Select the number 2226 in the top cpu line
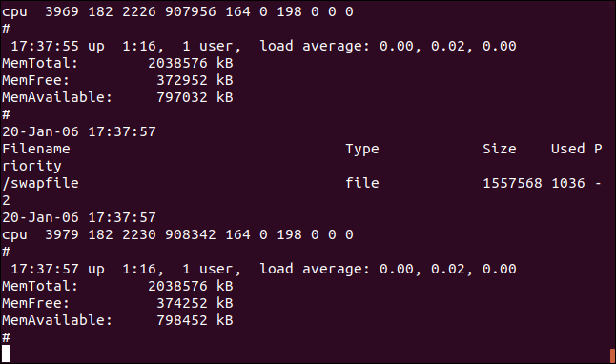 [139, 11]
